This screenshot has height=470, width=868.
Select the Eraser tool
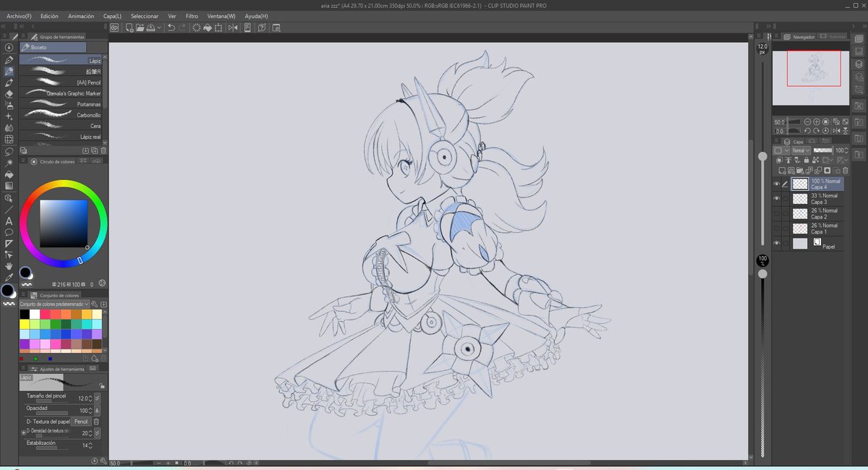9,93
